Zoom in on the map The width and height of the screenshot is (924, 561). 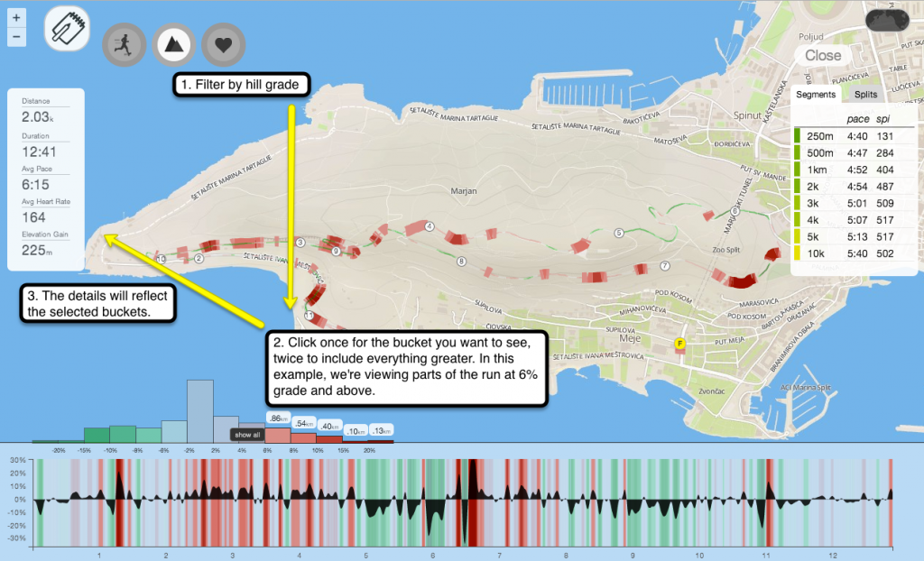tap(16, 18)
